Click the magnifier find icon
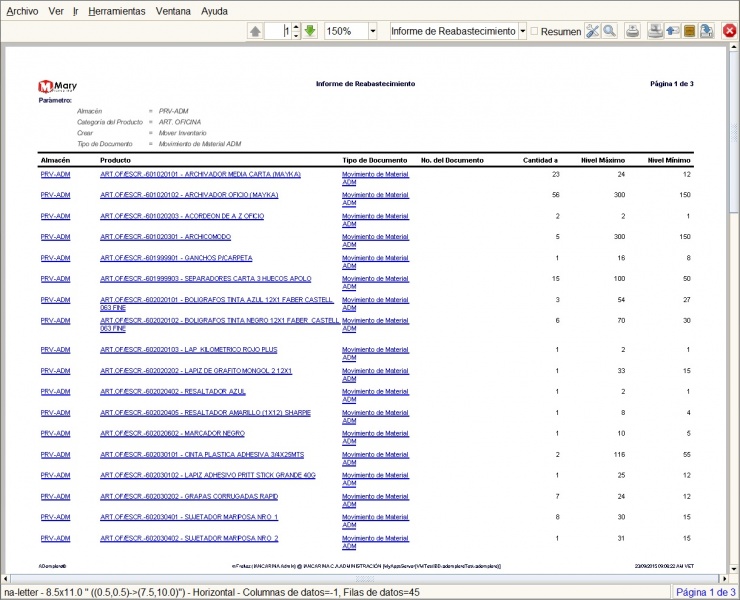This screenshot has width=740, height=600. click(609, 32)
